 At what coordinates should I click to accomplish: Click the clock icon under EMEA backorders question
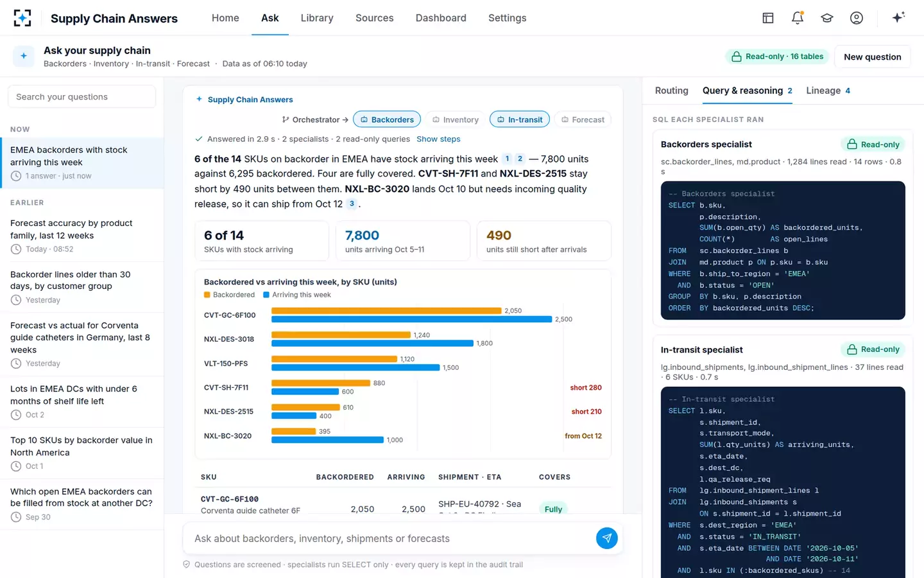coord(16,176)
